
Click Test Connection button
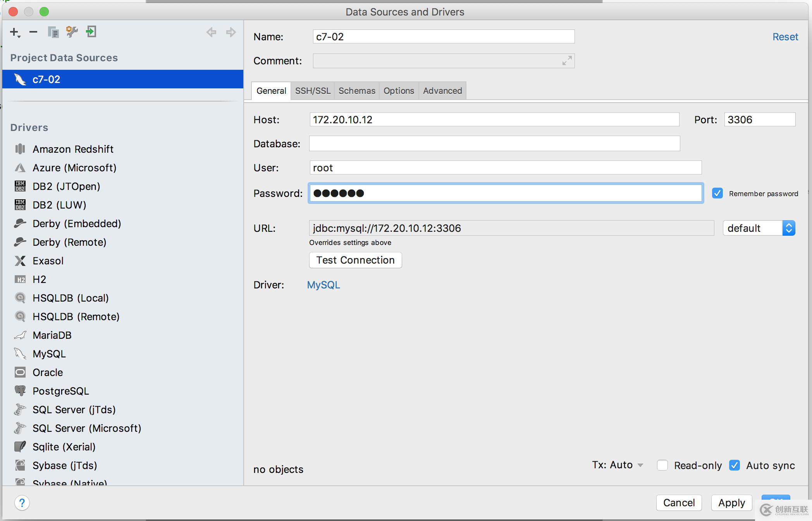355,260
